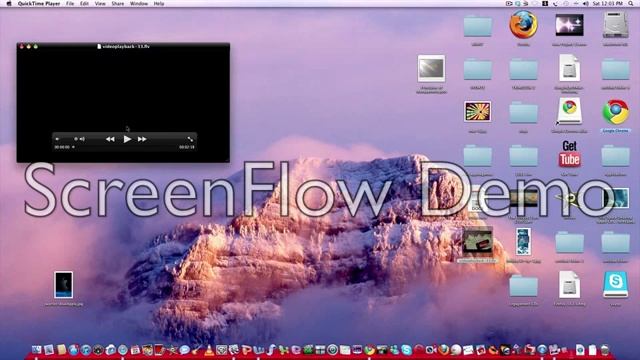
Task: Adjust the QuickTime volume slider knob
Action: click(x=76, y=139)
